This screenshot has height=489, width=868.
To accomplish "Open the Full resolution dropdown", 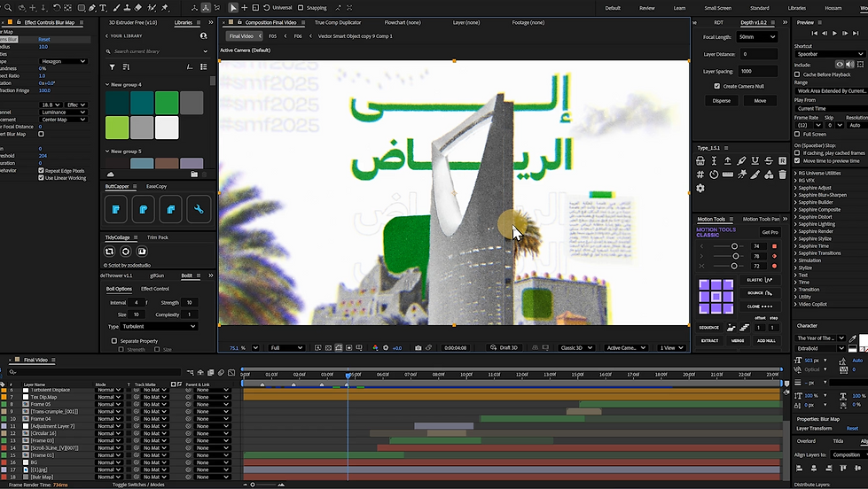I will [x=286, y=348].
